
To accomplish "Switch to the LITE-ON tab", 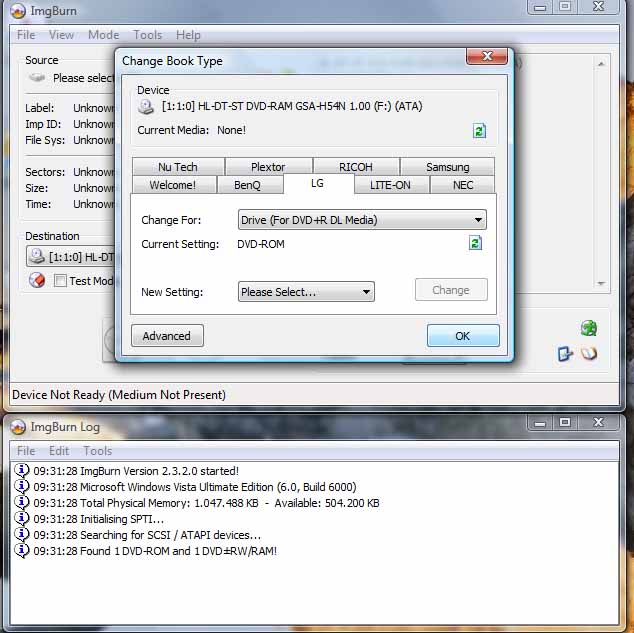I will [390, 185].
